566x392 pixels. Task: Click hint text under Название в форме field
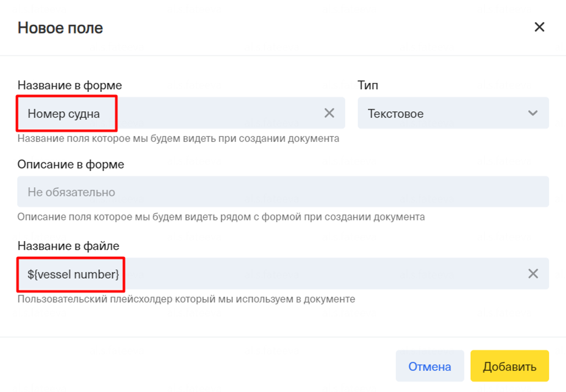(178, 138)
